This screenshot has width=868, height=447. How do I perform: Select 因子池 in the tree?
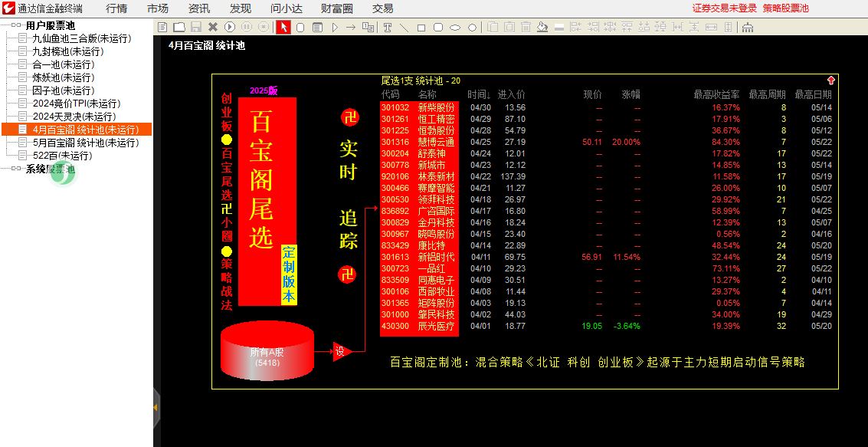(63, 90)
